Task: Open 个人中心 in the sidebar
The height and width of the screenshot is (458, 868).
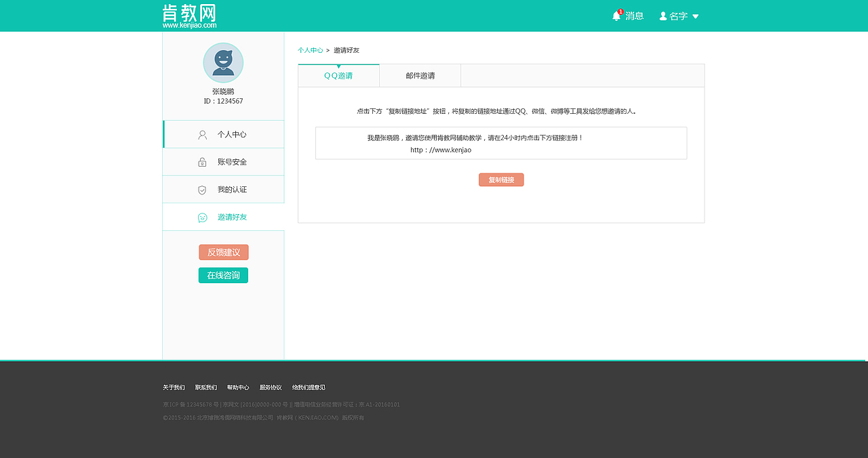Action: 224,134
